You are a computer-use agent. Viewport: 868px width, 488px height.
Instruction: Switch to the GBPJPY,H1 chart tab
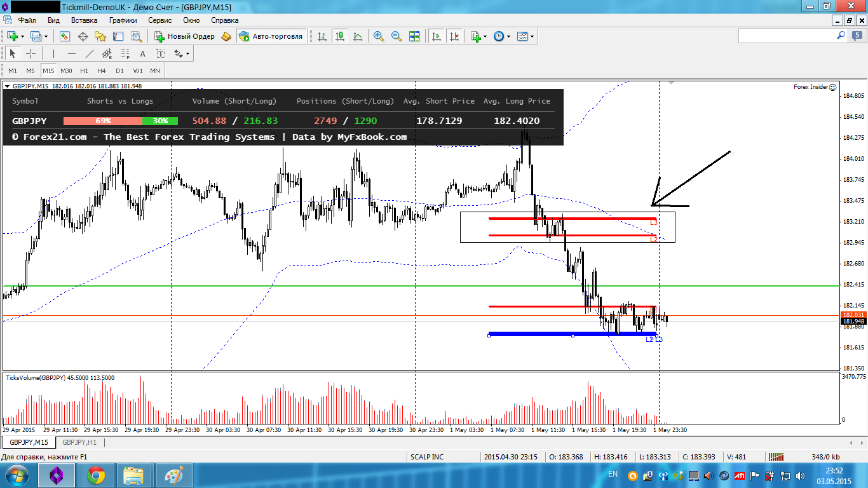tap(79, 442)
